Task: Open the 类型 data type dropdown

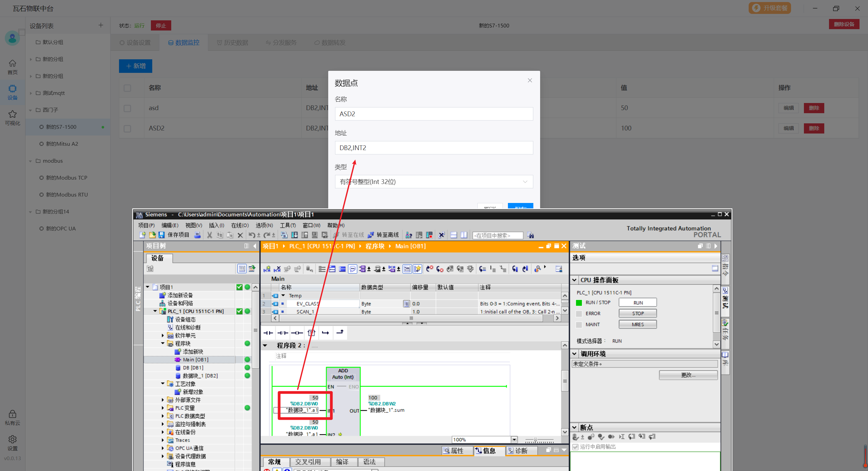Action: [434, 182]
